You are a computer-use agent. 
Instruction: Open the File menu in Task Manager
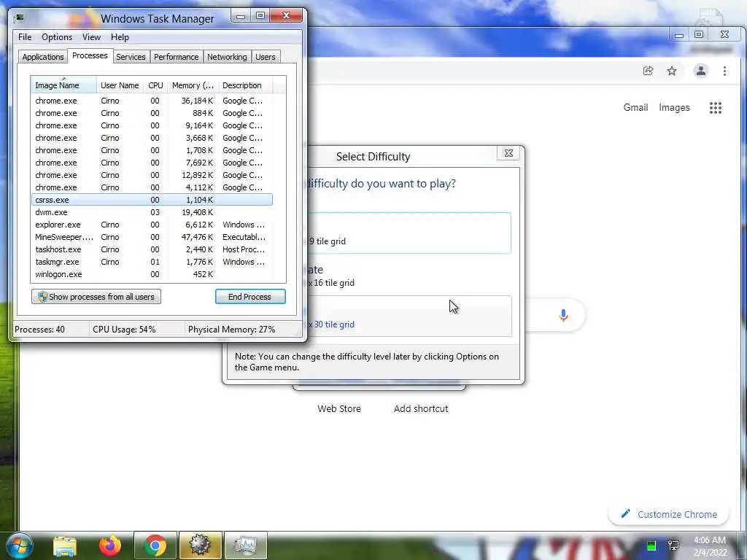coord(25,37)
